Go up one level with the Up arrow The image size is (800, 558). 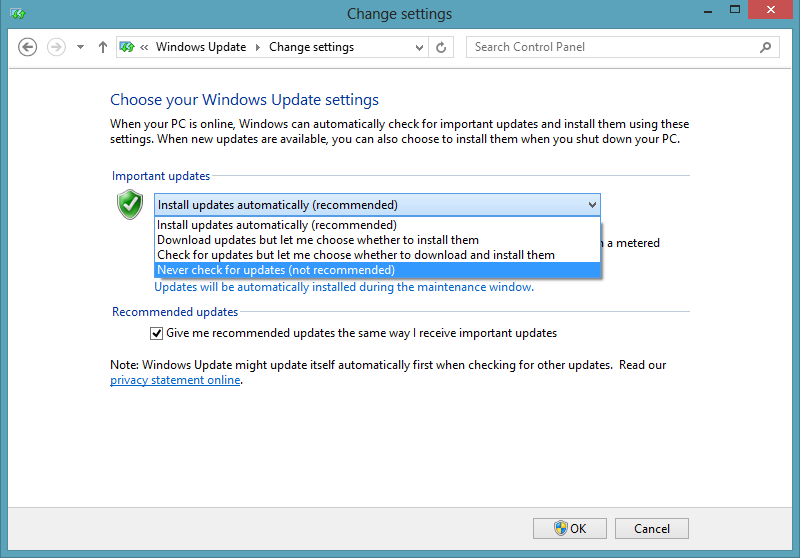tap(103, 47)
